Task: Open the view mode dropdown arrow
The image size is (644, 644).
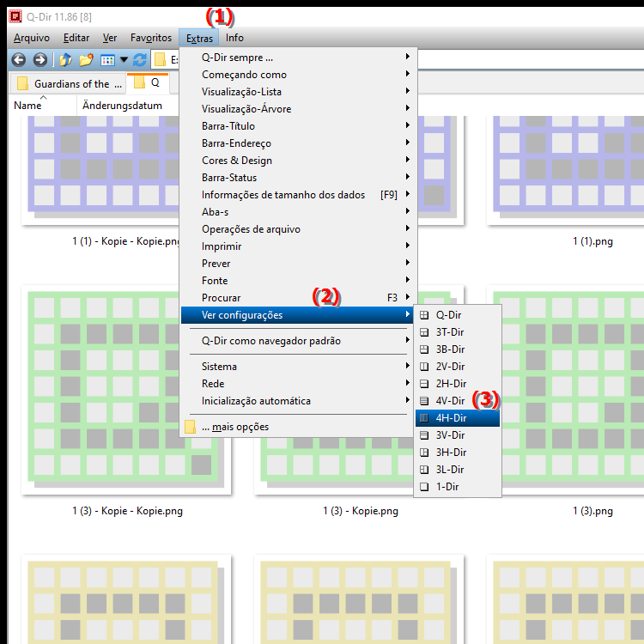Action: click(124, 60)
